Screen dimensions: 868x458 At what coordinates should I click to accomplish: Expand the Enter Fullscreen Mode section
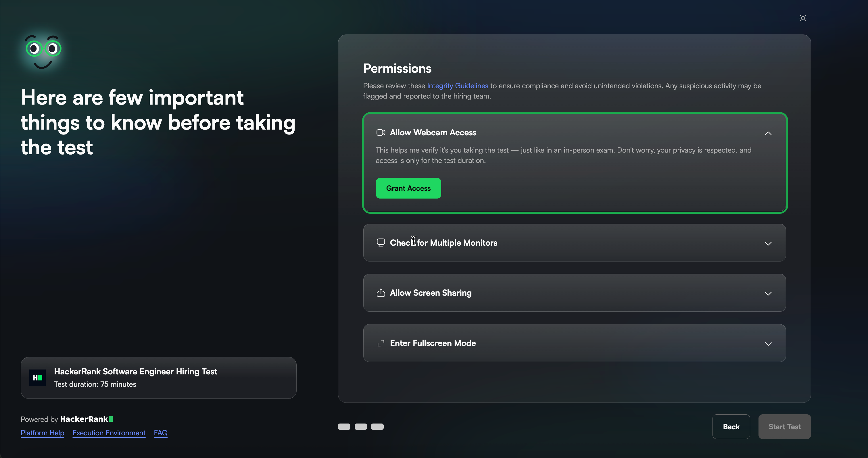pyautogui.click(x=768, y=344)
